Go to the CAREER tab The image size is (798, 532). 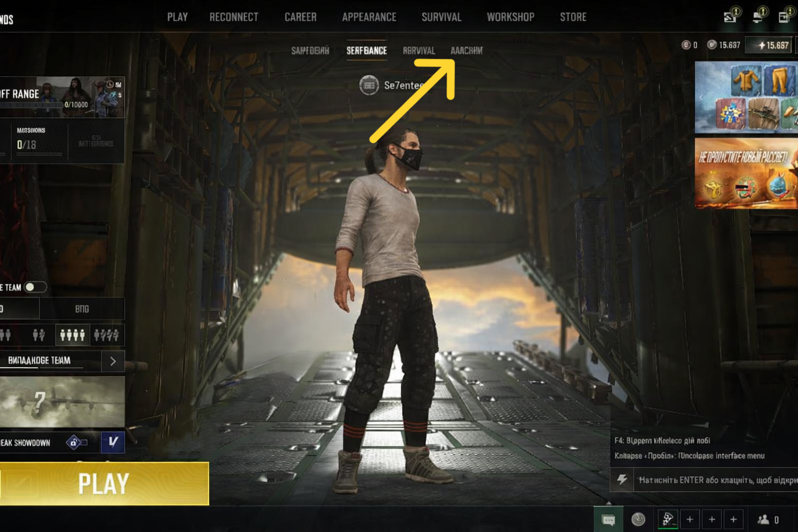pos(300,17)
